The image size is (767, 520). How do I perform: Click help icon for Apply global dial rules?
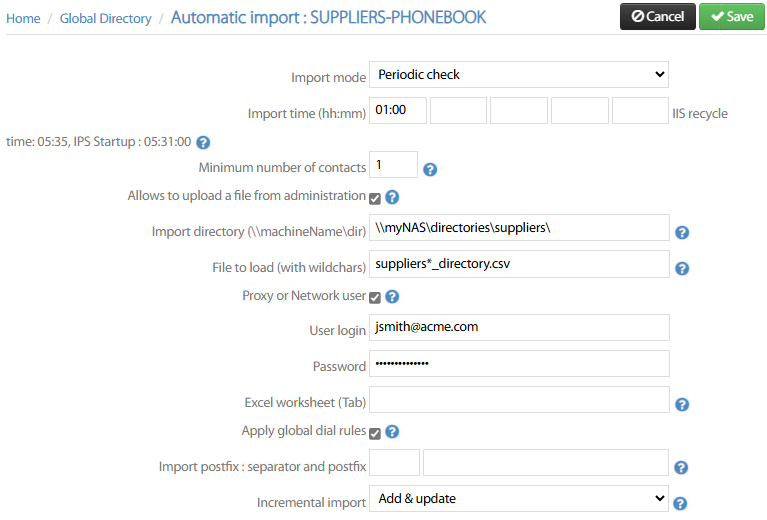click(x=392, y=432)
